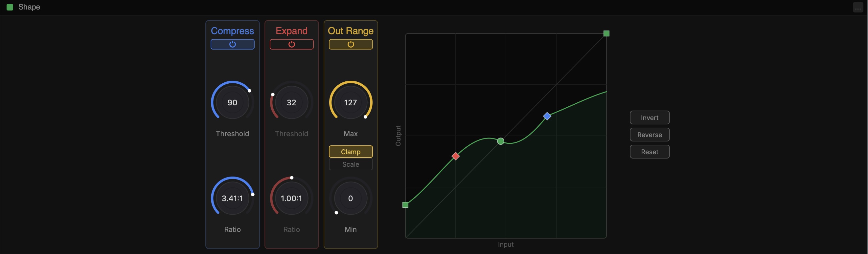Click the Ratio label in Compress panel
868x254 pixels.
[x=233, y=229]
